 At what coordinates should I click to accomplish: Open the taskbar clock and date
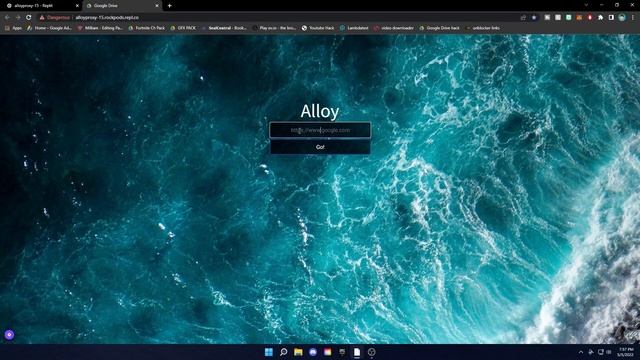click(x=626, y=352)
